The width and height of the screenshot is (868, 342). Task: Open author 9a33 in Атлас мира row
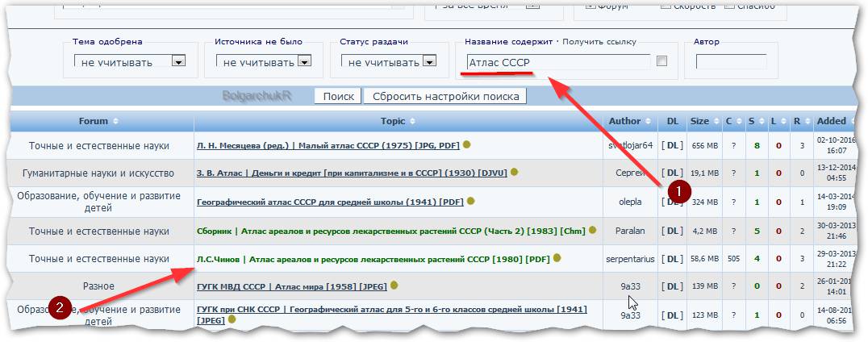(x=630, y=286)
